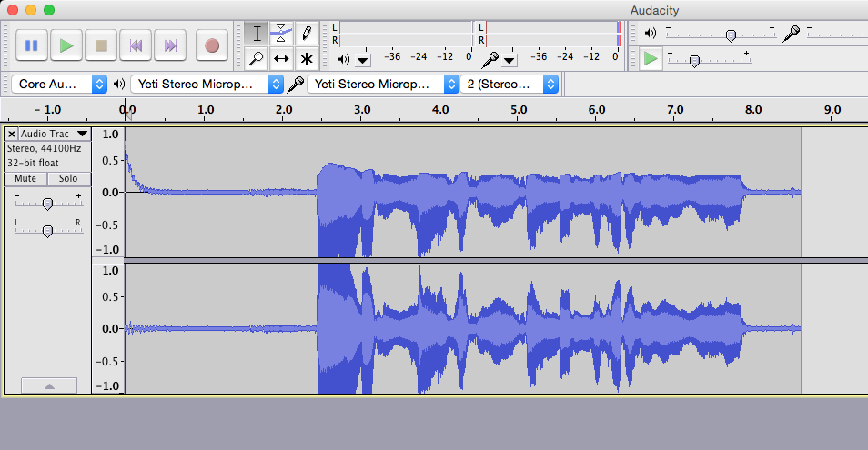Viewport: 868px width, 450px height.
Task: Open the Audio Track name dropdown menu
Action: [x=82, y=133]
